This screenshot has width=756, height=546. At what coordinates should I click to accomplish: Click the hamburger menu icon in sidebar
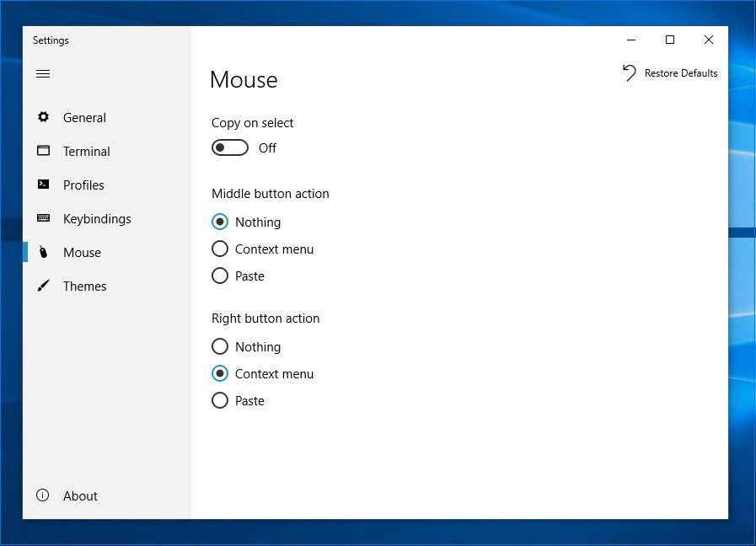pyautogui.click(x=43, y=74)
